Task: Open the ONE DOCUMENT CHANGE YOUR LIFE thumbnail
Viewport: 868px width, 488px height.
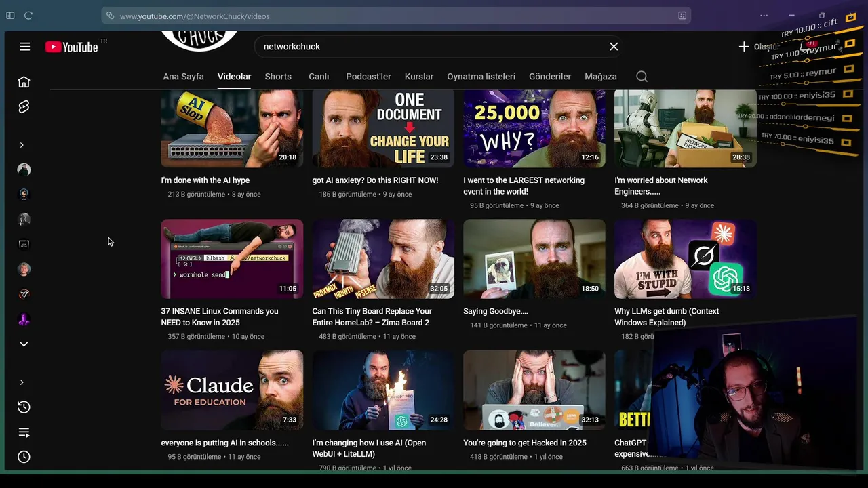Action: pos(383,128)
